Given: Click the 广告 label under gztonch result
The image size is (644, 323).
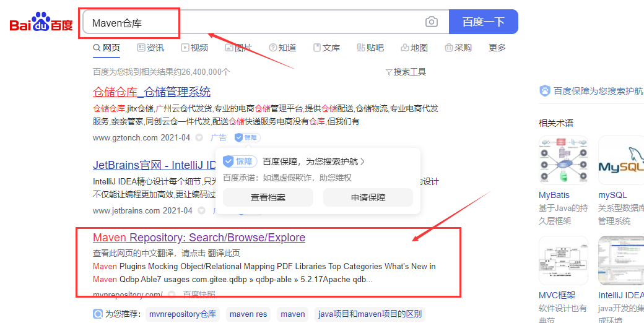Looking at the screenshot, I should 219,138.
